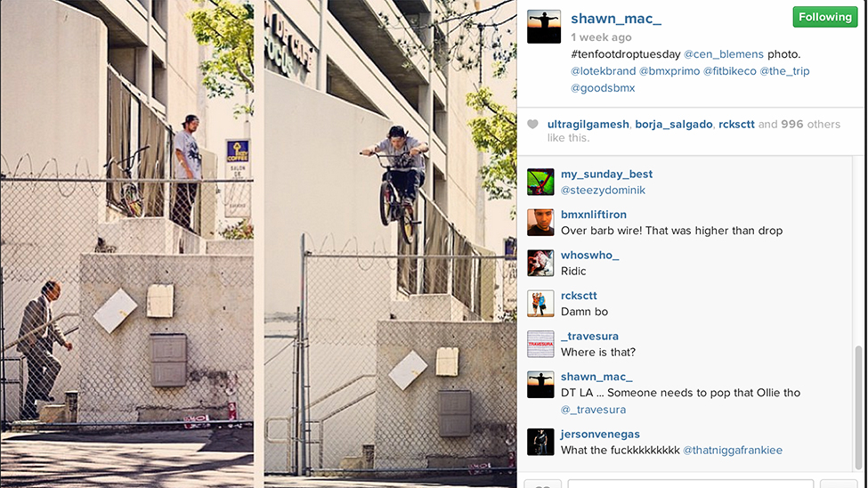Open @thatniggafrankiee mention link
The width and height of the screenshot is (868, 488).
(x=733, y=451)
